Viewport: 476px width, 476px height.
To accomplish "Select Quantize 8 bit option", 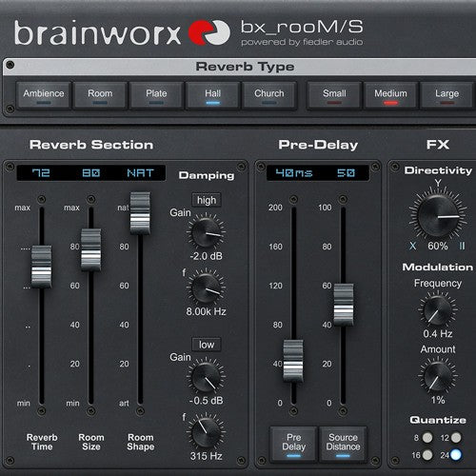I will coord(427,438).
